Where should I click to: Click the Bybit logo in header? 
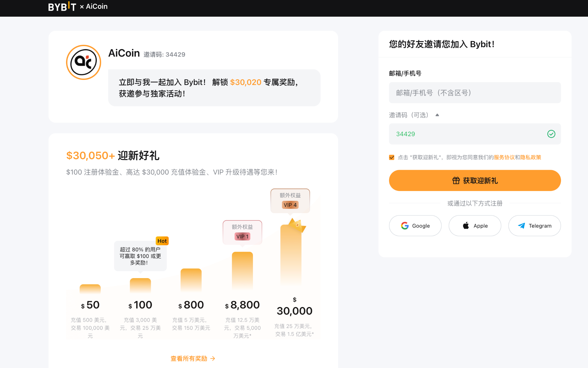click(62, 6)
